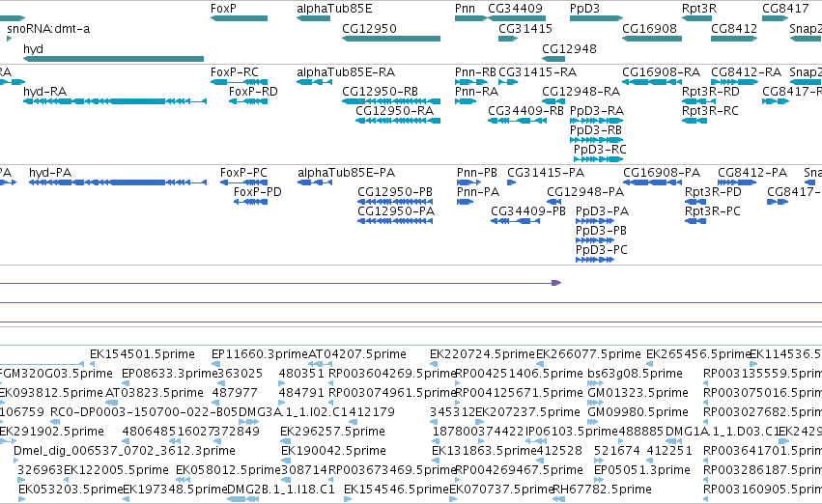Open EST EK154501.5prime
The width and height of the screenshot is (822, 504).
click(x=143, y=354)
